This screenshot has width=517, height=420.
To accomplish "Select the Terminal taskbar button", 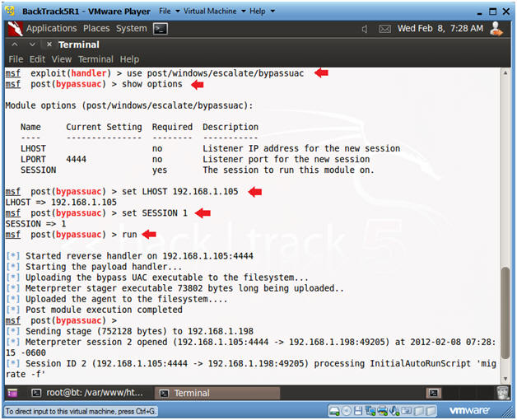I will [x=217, y=393].
